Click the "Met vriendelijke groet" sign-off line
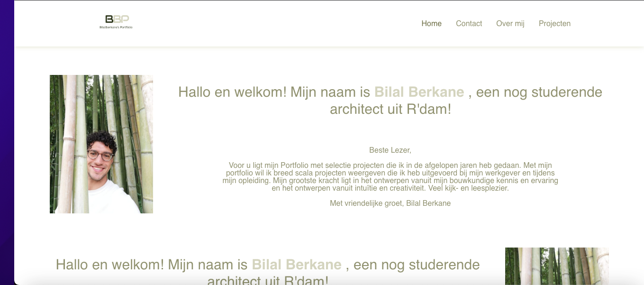 [x=390, y=203]
